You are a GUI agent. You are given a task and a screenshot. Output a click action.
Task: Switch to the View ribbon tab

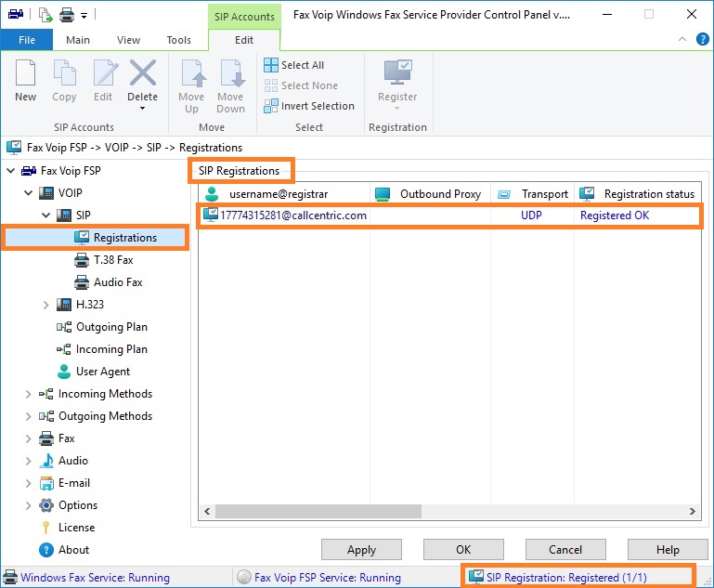tap(128, 40)
